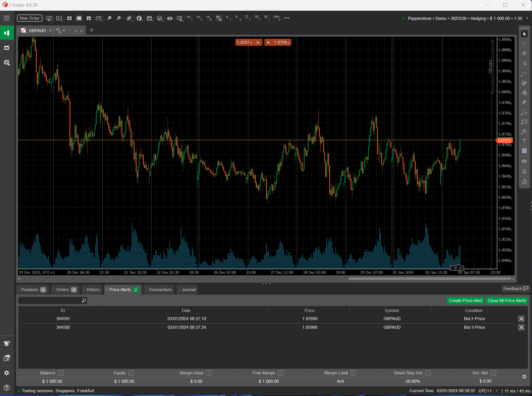Image resolution: width=532 pixels, height=396 pixels.
Task: Open the GBPAUD symbol dropdown arrow
Action: click(50, 31)
